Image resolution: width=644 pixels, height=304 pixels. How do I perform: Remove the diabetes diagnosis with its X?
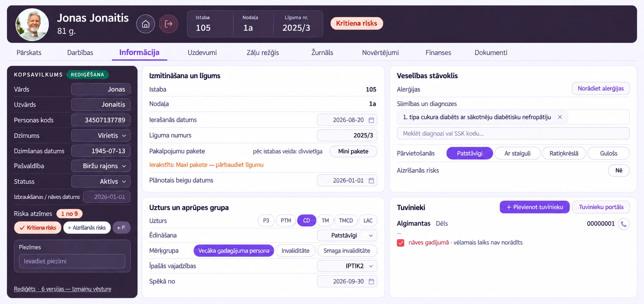[x=560, y=117]
